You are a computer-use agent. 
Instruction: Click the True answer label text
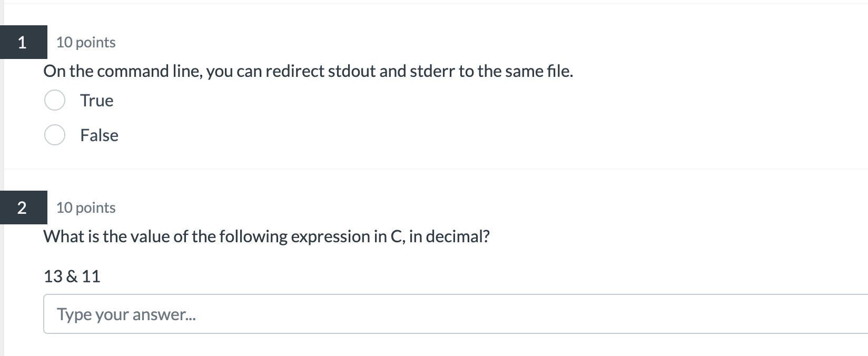click(x=96, y=100)
